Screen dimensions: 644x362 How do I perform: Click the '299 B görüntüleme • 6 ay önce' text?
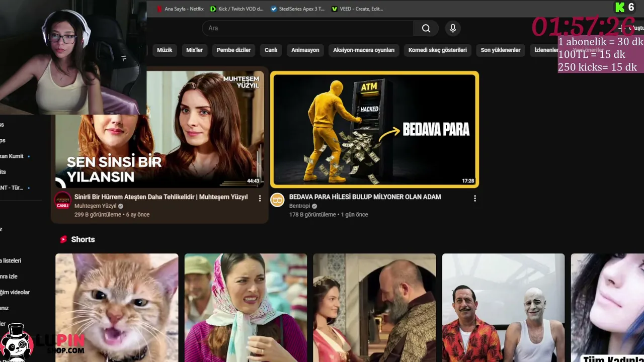[112, 215]
